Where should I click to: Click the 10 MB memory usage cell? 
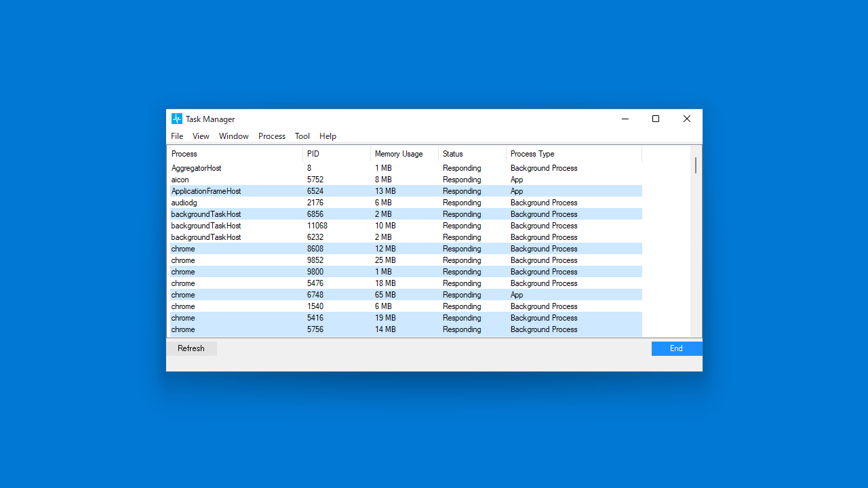click(x=385, y=226)
